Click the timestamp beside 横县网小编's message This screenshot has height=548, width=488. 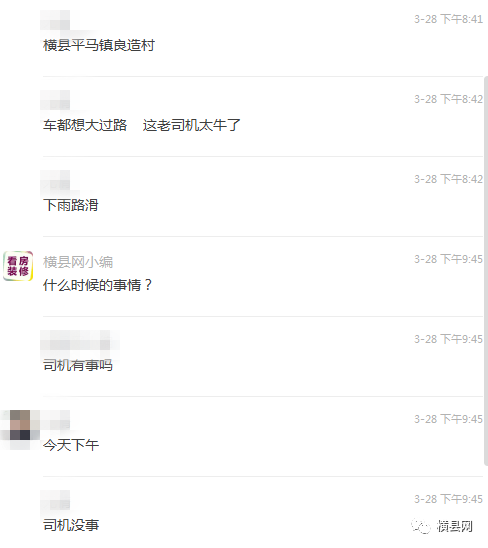(448, 259)
